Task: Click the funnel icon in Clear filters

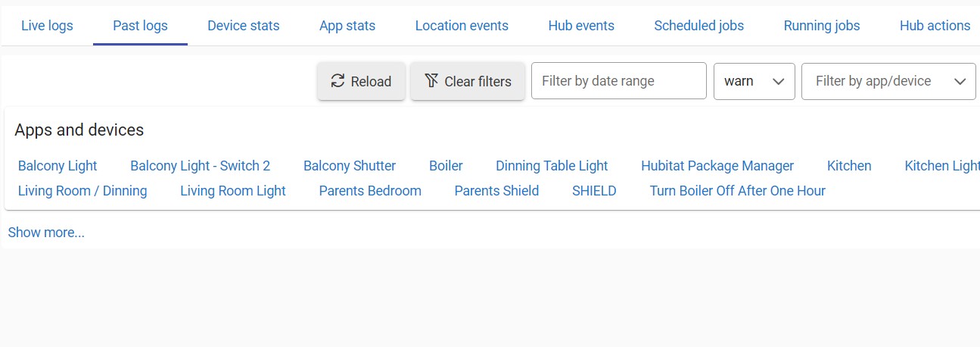Action: click(x=431, y=81)
